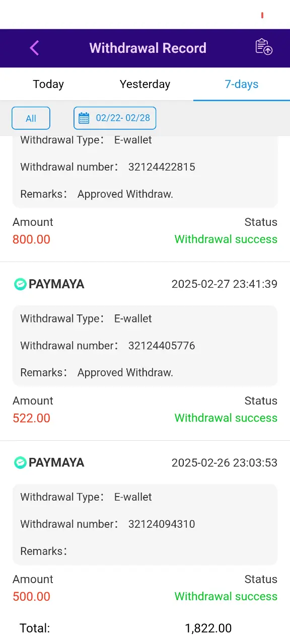Tap PAYMAYA logo on 2025-02-27 record
The height and width of the screenshot is (644, 290).
point(49,284)
